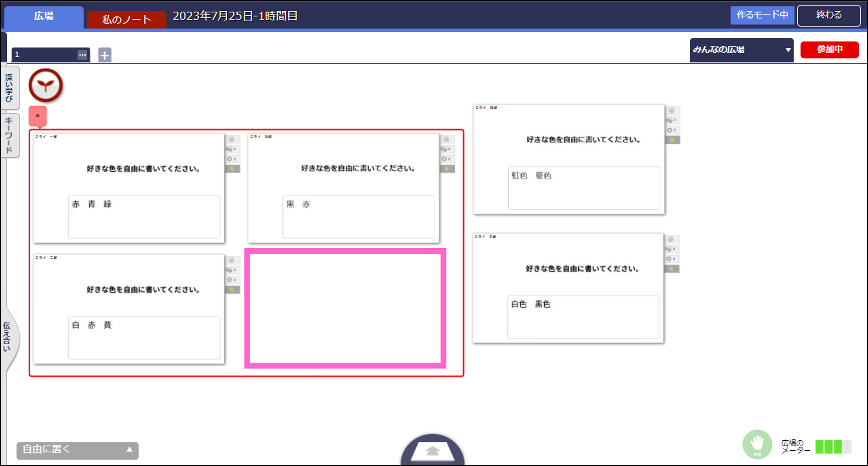The height and width of the screenshot is (466, 868).
Task: Expand the 自由に置く layout dropdown
Action: coord(78,450)
